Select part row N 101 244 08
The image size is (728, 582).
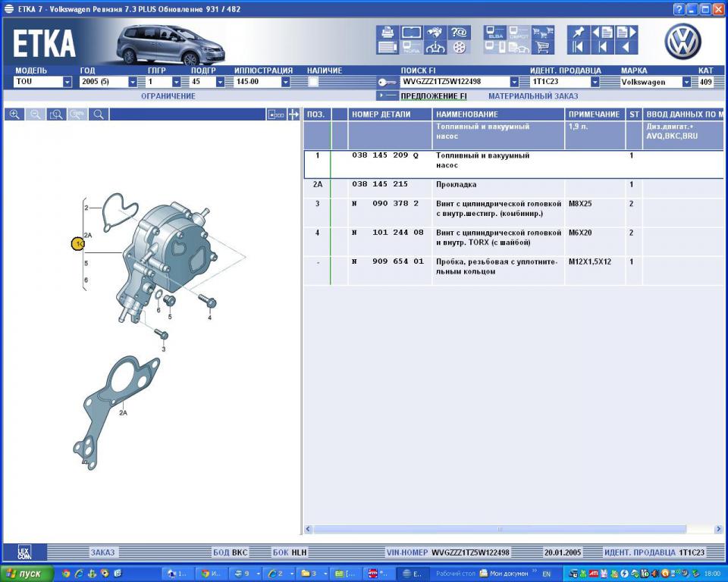point(513,241)
